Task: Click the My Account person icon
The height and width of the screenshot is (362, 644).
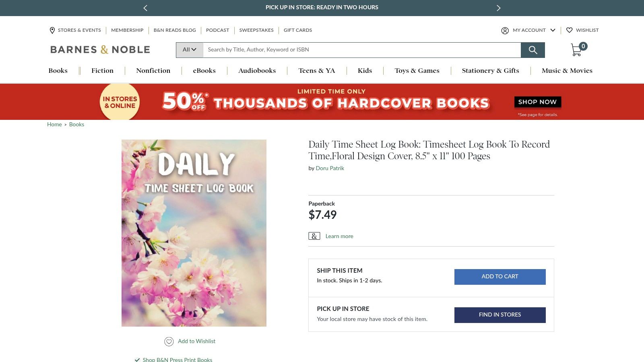Action: click(x=505, y=30)
